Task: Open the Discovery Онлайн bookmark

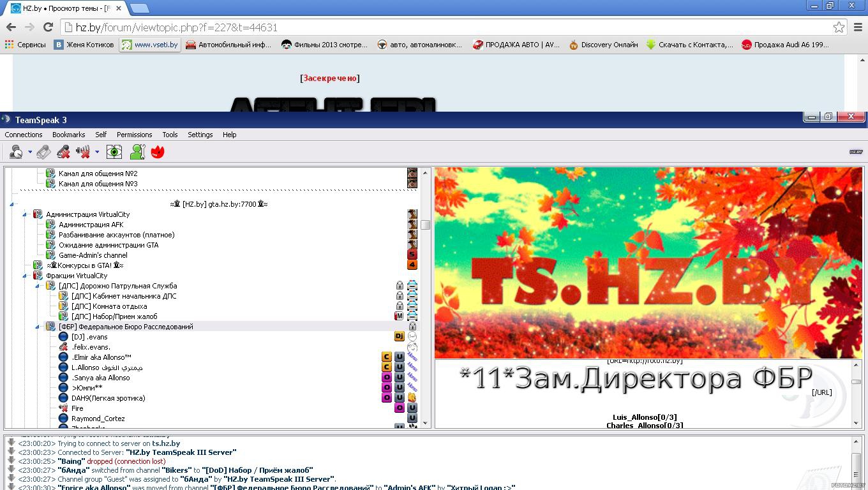Action: [603, 45]
